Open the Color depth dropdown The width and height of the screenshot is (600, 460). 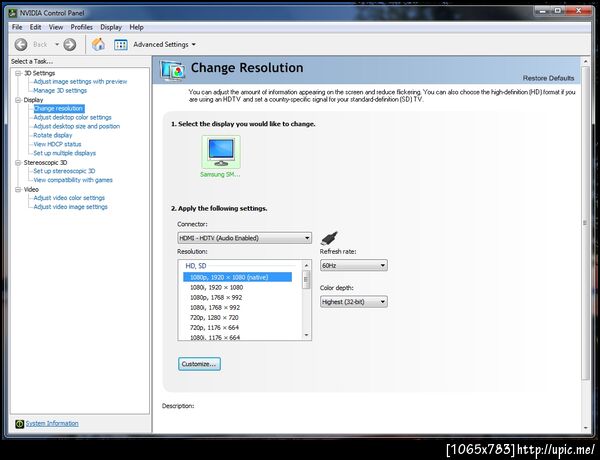click(354, 302)
